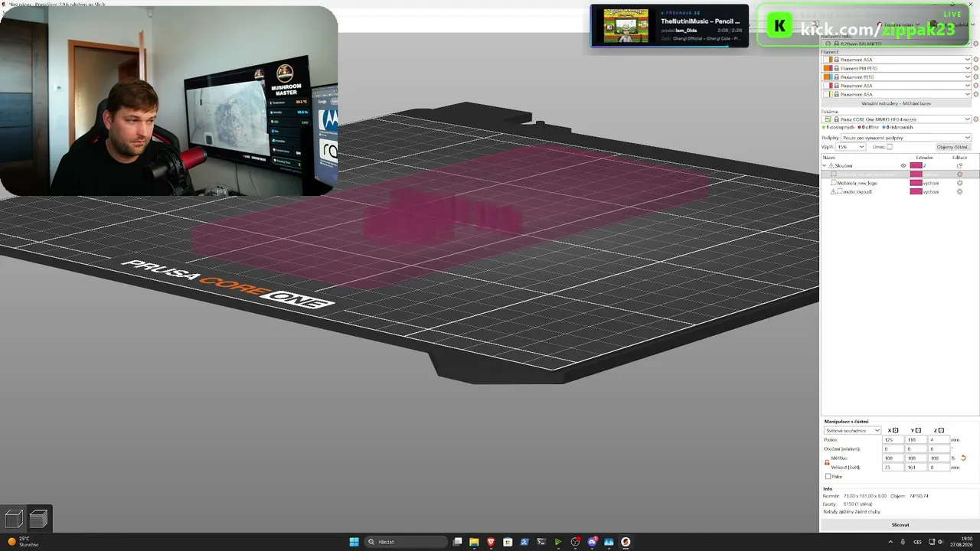This screenshot has width=980, height=551.
Task: Click the Y axis mirror icon
Action: (x=918, y=430)
